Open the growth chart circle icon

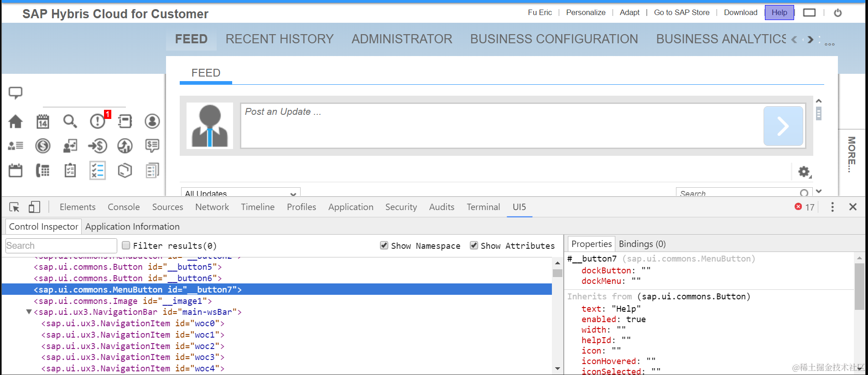(x=125, y=146)
